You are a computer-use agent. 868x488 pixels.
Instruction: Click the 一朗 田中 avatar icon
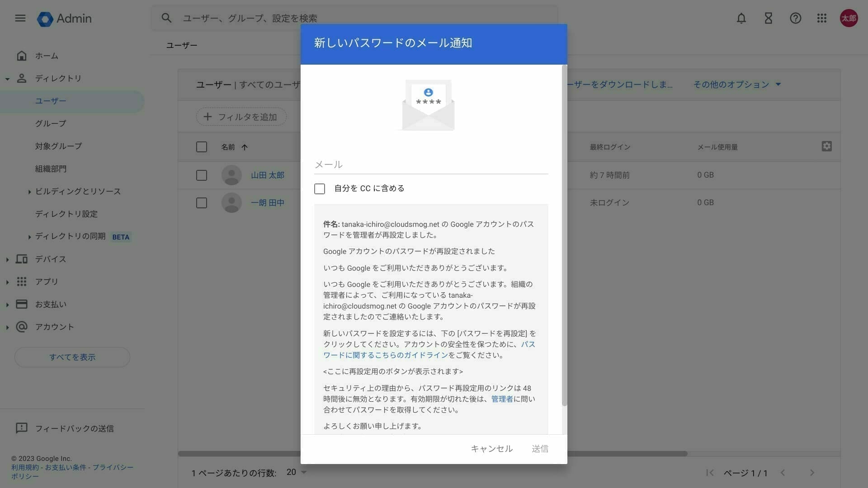tap(231, 202)
